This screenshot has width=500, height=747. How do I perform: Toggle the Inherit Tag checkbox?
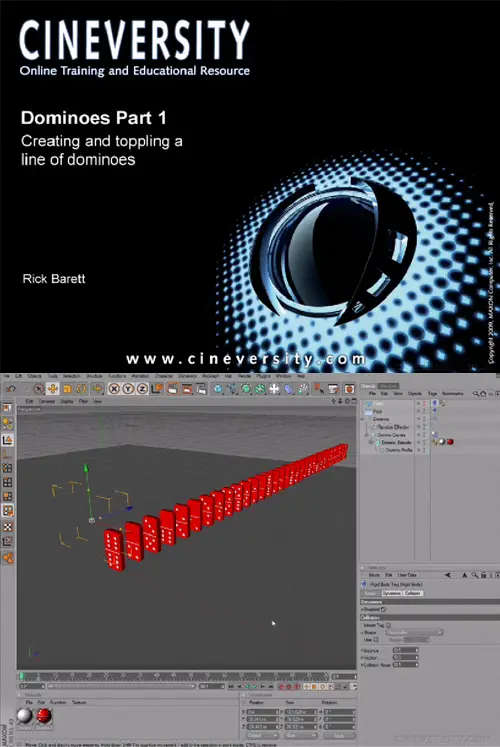tap(388, 625)
